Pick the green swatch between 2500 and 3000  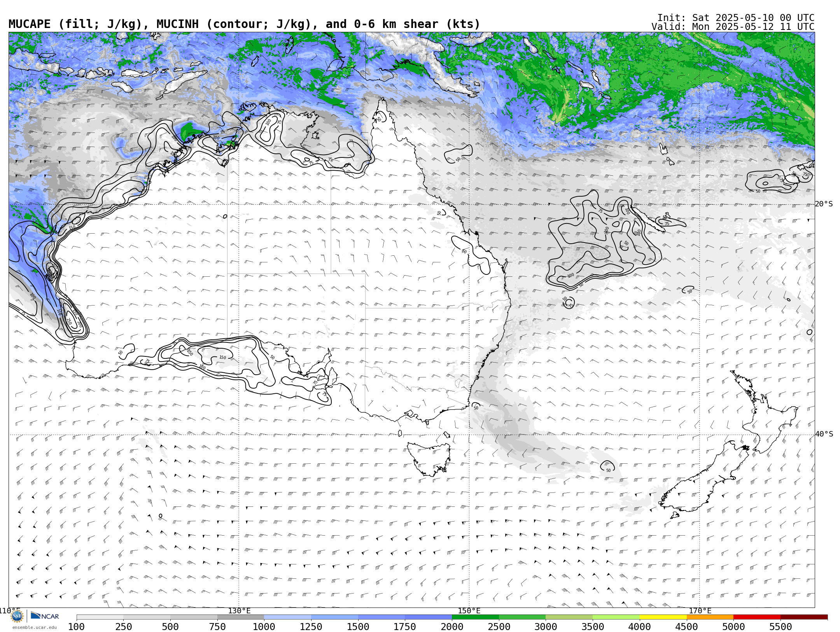pyautogui.click(x=522, y=617)
